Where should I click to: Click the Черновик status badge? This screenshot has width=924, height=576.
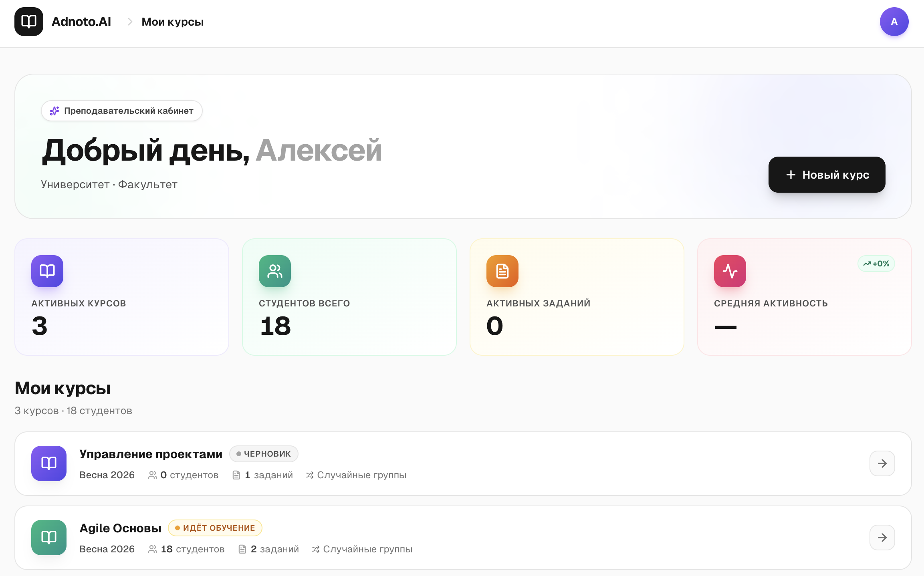pyautogui.click(x=264, y=454)
